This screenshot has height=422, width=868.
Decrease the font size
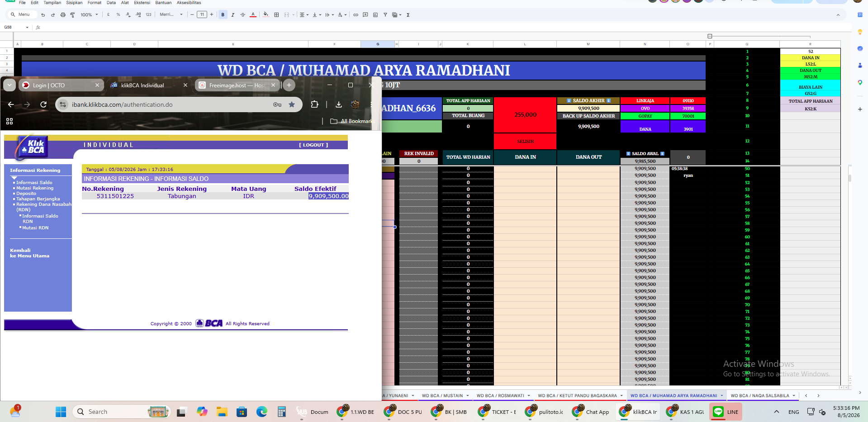tap(192, 15)
